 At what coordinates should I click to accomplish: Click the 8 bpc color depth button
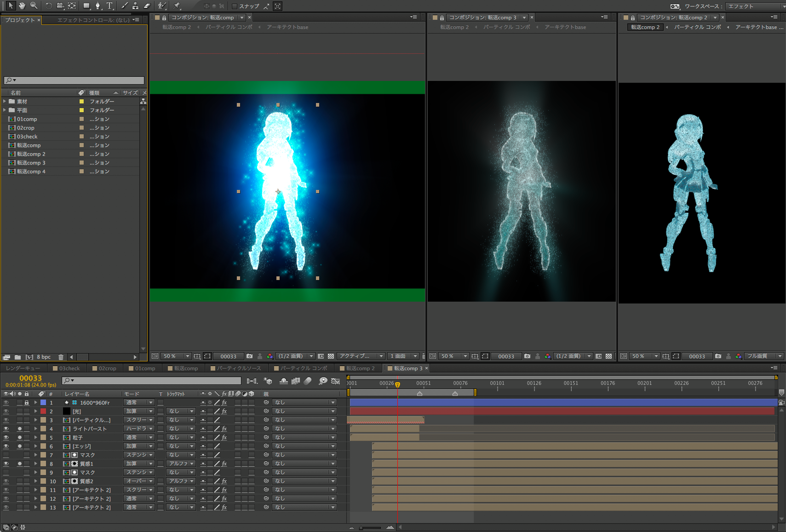pyautogui.click(x=44, y=357)
